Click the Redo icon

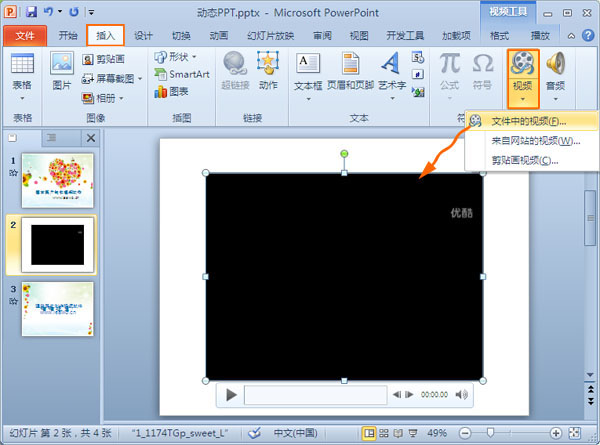[x=74, y=12]
